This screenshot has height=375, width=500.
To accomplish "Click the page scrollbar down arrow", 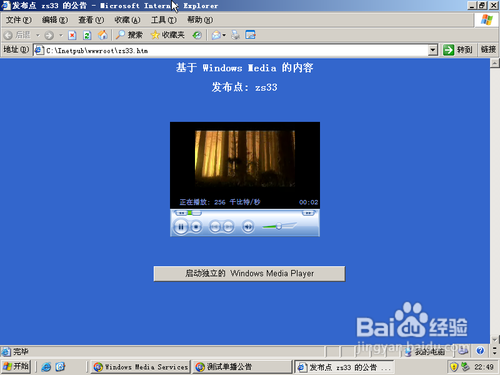I will tap(495, 340).
